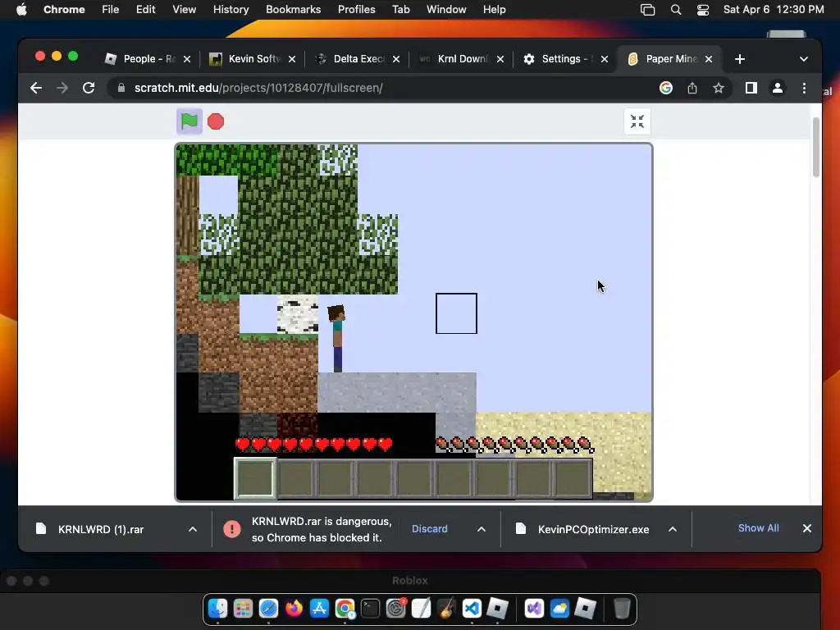Viewport: 840px width, 630px height.
Task: Open the Profiles menu
Action: (356, 10)
